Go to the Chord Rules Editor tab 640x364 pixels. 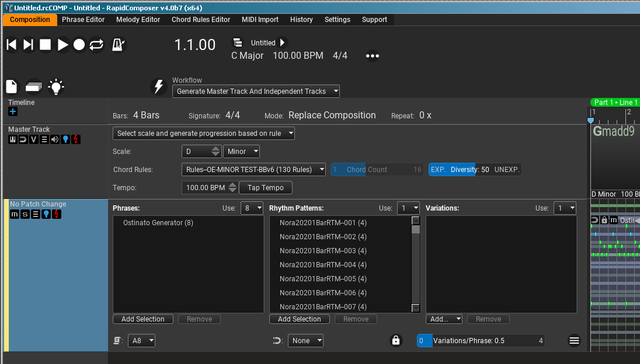201,20
